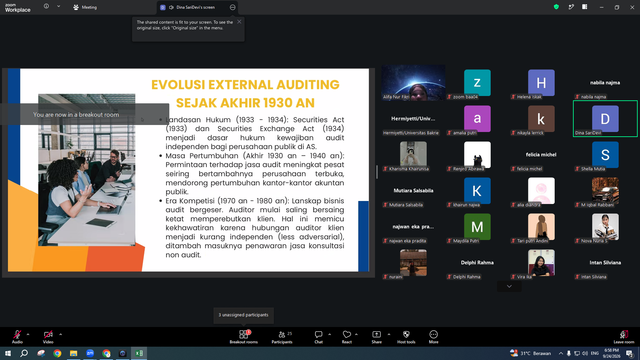Screen dimensions: 640x360
Task: Click the green encryption shield icon
Action: coord(556,7)
